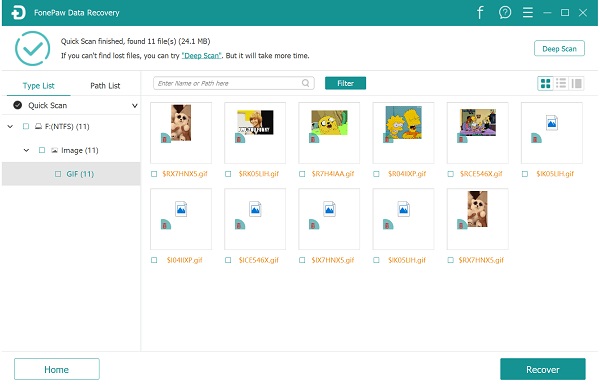Check the GIF (11) checkbox
Viewport: 600px width, 387px height.
point(58,174)
